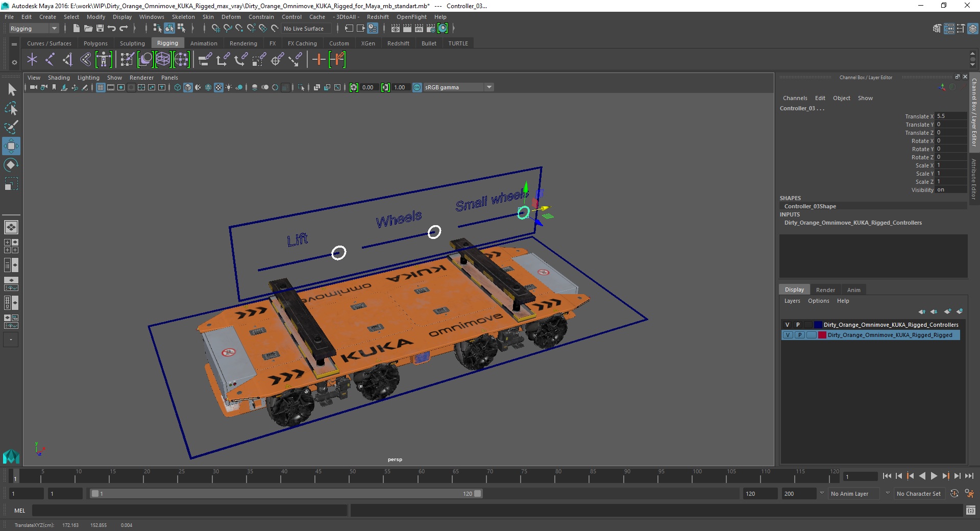This screenshot has width=980, height=531.
Task: Click the Rigged_Rigged layer red color swatch
Action: 822,335
